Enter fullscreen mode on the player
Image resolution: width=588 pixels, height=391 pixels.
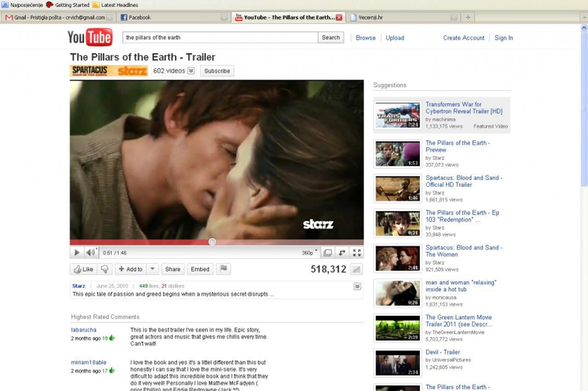click(x=356, y=252)
